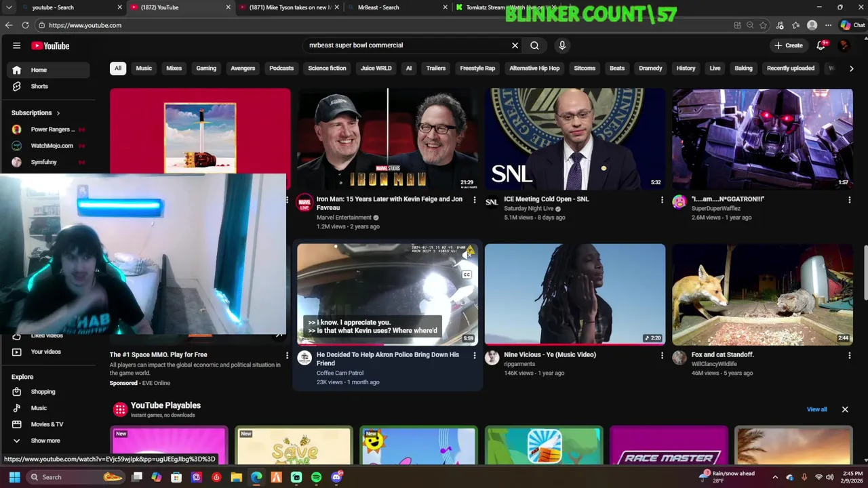Viewport: 868px width, 488px height.
Task: Expand the Subscriptions section
Action: coord(35,113)
